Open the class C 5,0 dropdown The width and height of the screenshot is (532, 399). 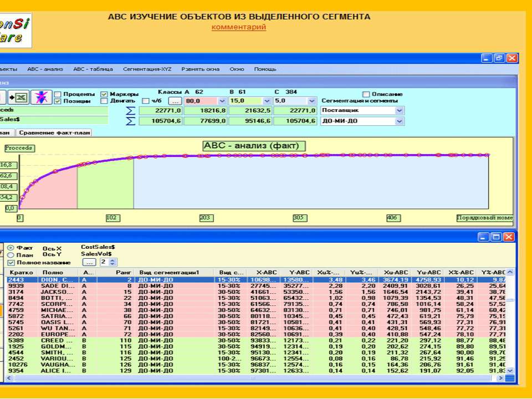point(311,101)
